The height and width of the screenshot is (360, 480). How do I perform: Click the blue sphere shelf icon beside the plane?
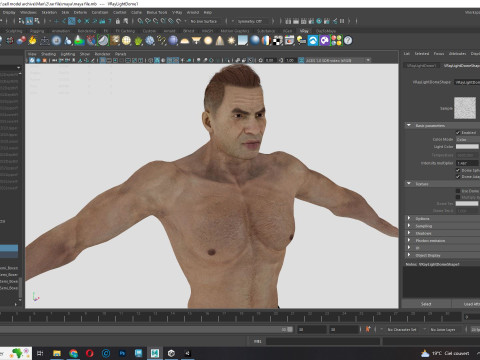(x=255, y=41)
